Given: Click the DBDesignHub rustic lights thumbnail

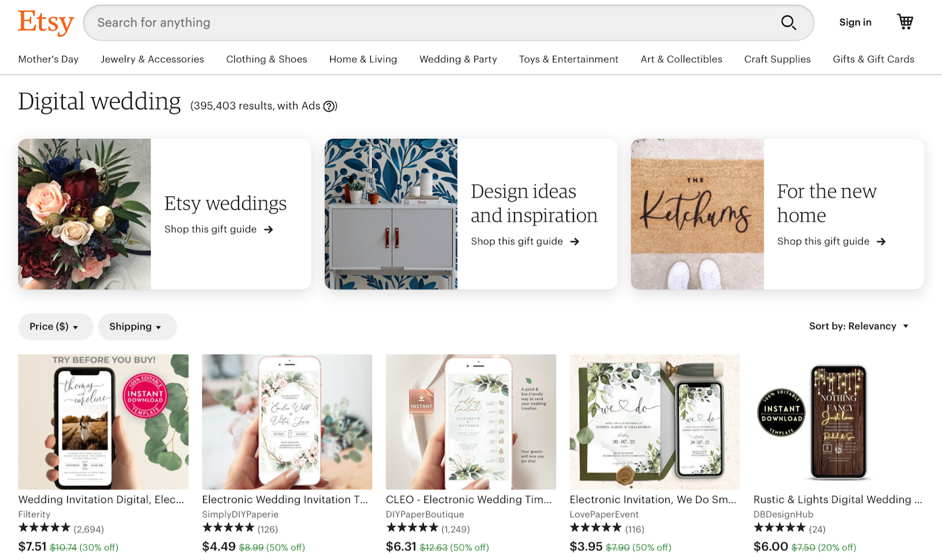Looking at the screenshot, I should [x=838, y=422].
